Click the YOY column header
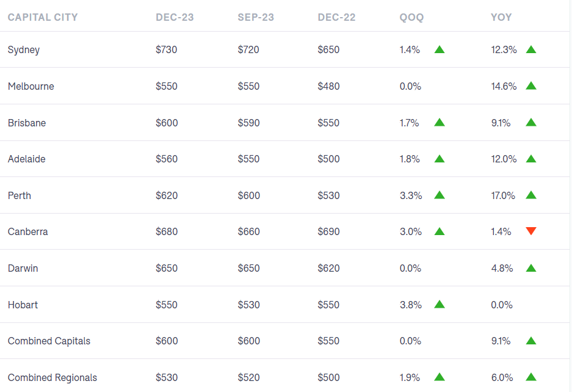The width and height of the screenshot is (572, 392). pos(501,17)
